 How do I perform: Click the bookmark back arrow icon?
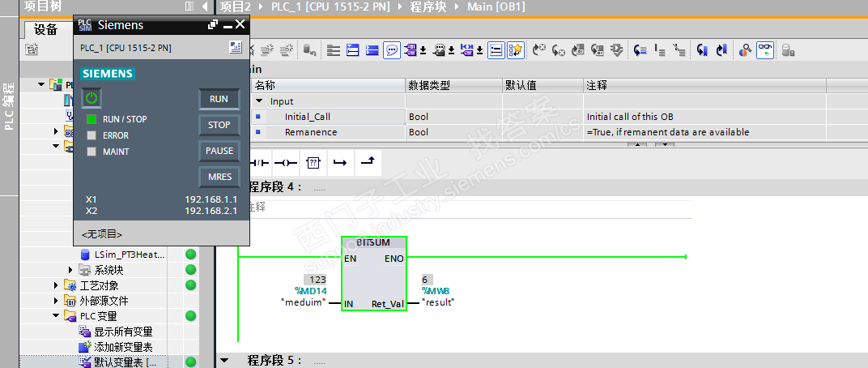click(x=703, y=50)
